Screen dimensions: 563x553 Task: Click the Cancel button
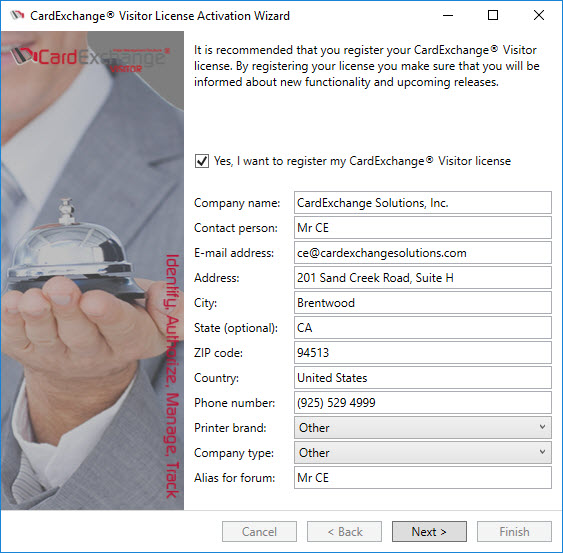coord(259,531)
